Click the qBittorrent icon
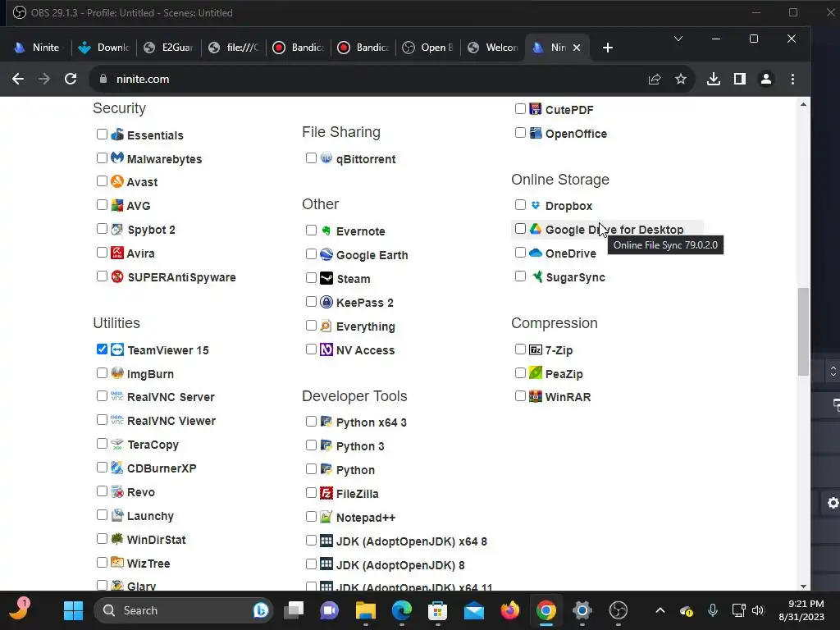This screenshot has height=630, width=840. click(x=326, y=158)
